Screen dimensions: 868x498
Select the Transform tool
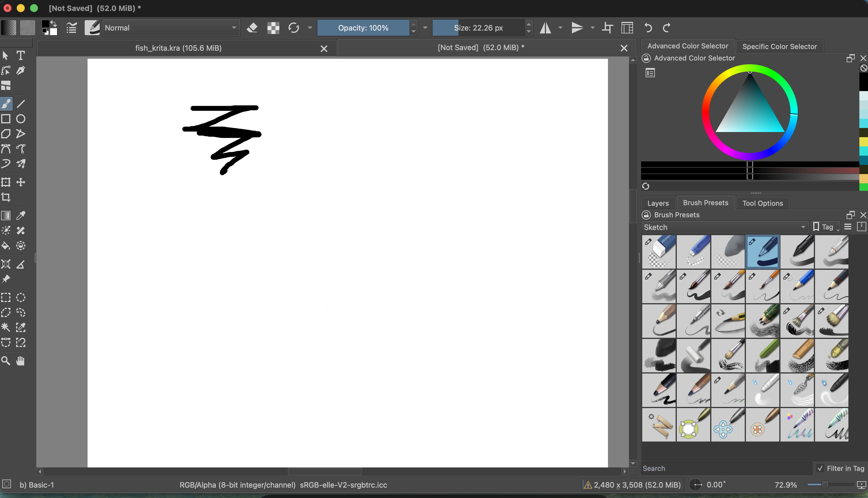point(6,182)
